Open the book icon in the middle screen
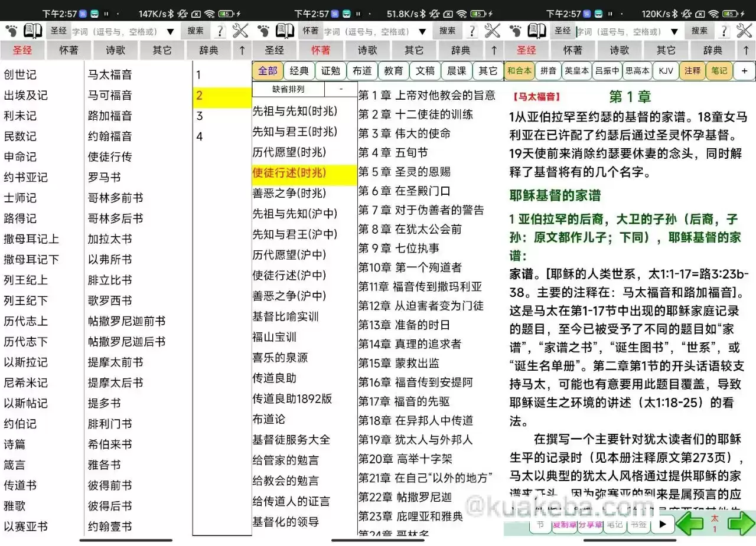The height and width of the screenshot is (546, 756). 285,31
